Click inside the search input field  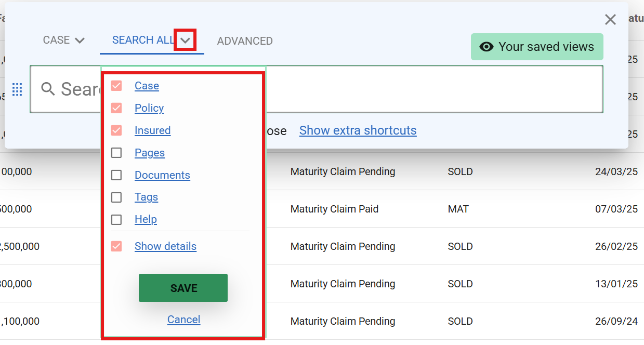[431, 89]
